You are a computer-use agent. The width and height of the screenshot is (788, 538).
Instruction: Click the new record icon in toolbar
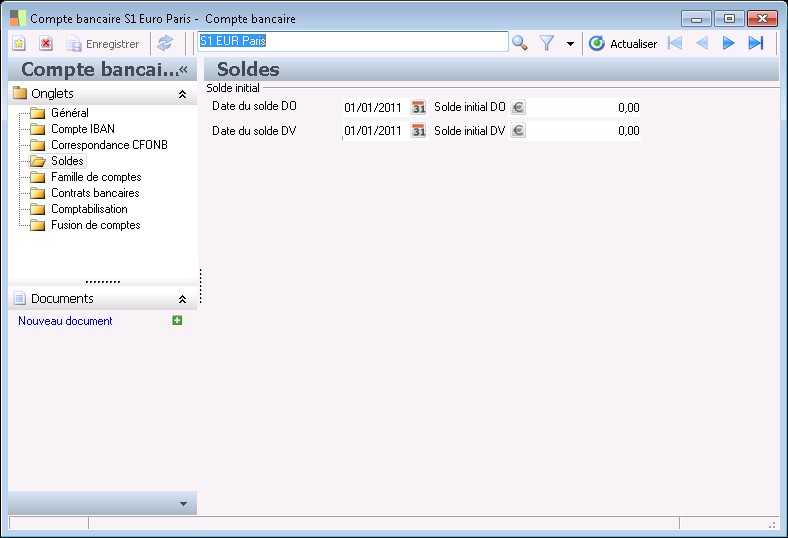[19, 44]
